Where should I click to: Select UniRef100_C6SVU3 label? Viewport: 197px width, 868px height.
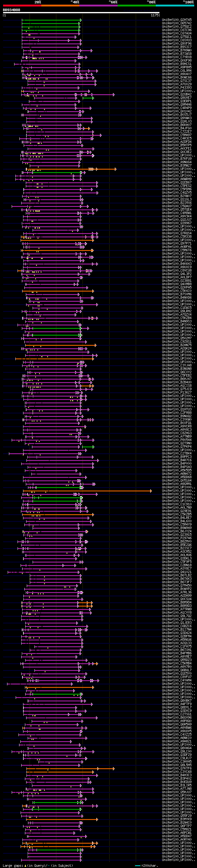click(177, 40)
